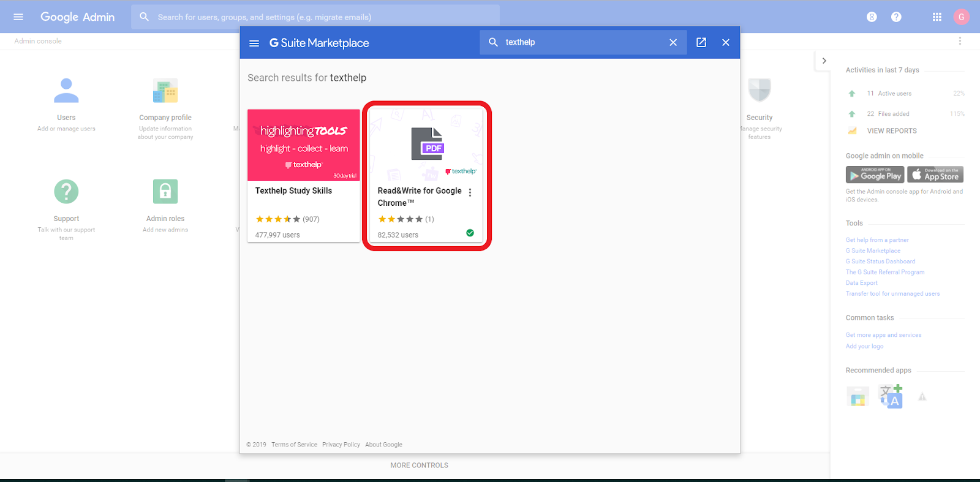This screenshot has width=980, height=482.
Task: Open Transfer tool for unmanaged users link
Action: [x=892, y=293]
